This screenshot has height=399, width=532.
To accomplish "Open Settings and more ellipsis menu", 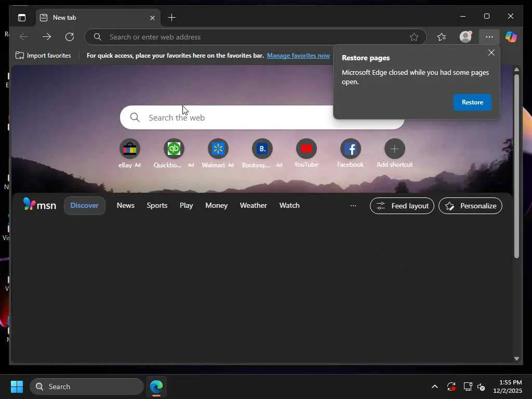I will [x=489, y=37].
